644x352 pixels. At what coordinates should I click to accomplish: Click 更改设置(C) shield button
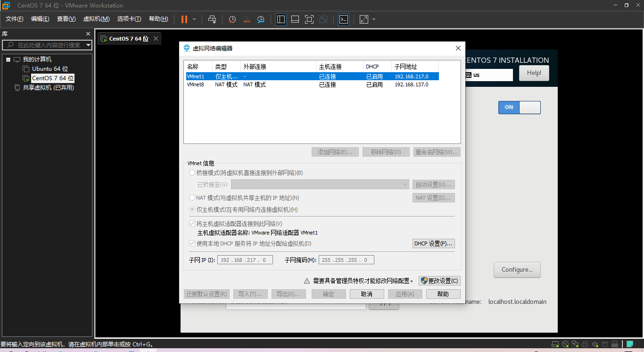(439, 281)
